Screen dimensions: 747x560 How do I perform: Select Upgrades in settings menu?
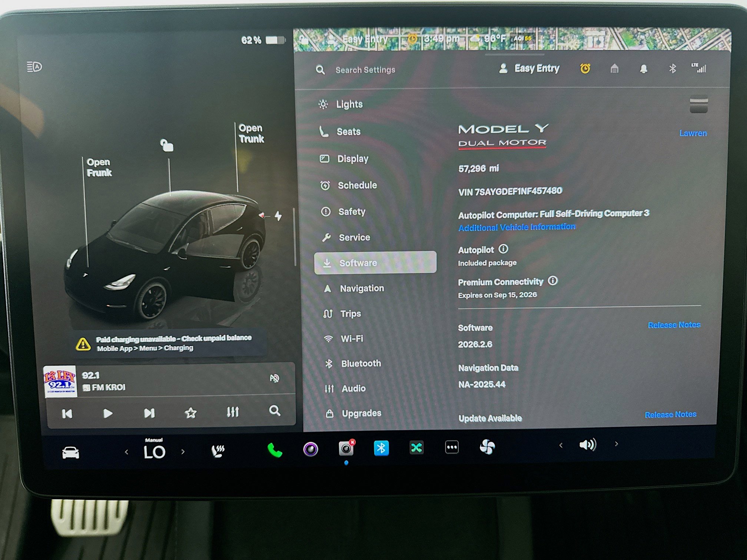(353, 413)
